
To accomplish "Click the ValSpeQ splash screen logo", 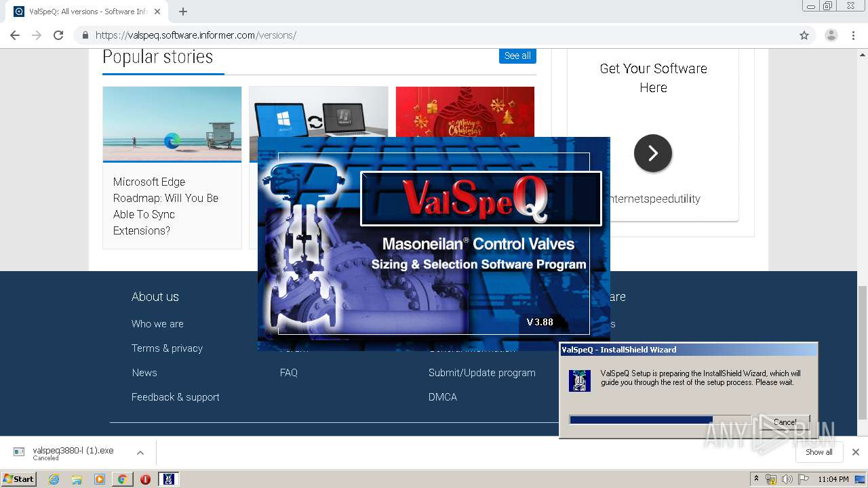I will coord(481,199).
